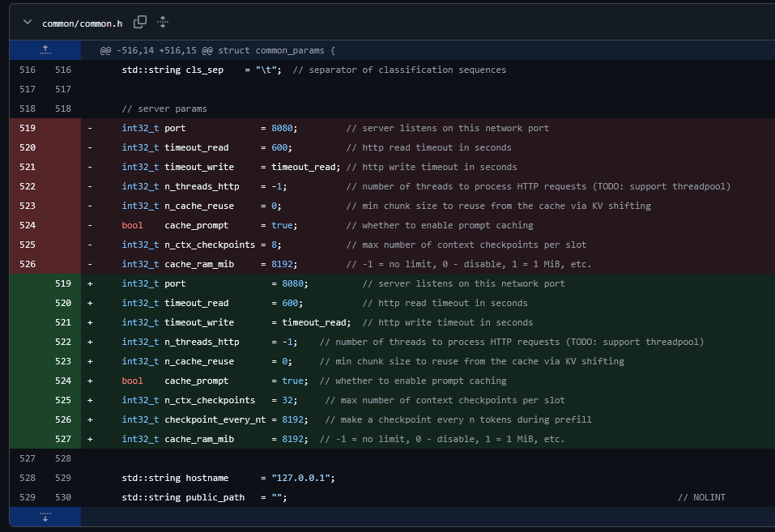Viewport: 775px width, 532px height.
Task: Select added line number 522
Action: pyautogui.click(x=63, y=342)
